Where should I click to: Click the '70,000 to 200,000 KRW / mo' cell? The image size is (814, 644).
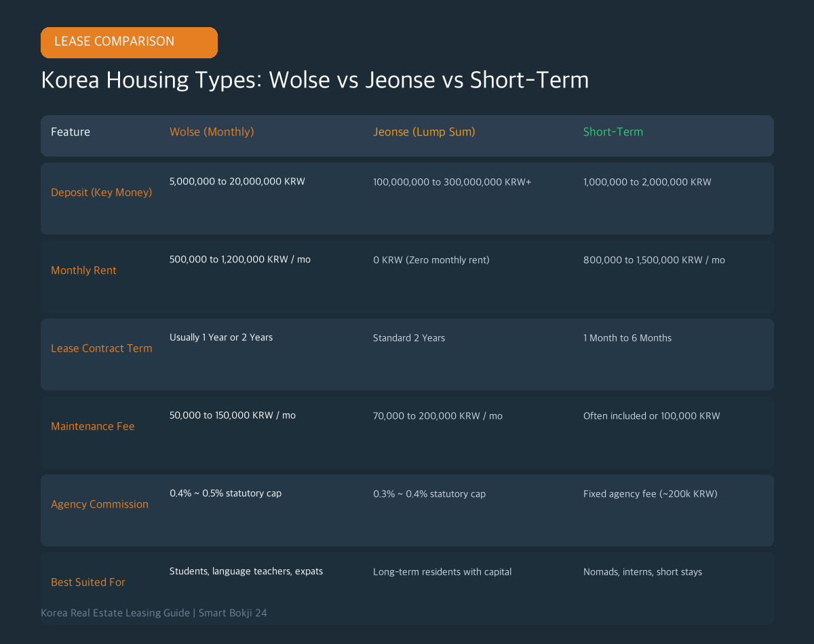point(438,416)
